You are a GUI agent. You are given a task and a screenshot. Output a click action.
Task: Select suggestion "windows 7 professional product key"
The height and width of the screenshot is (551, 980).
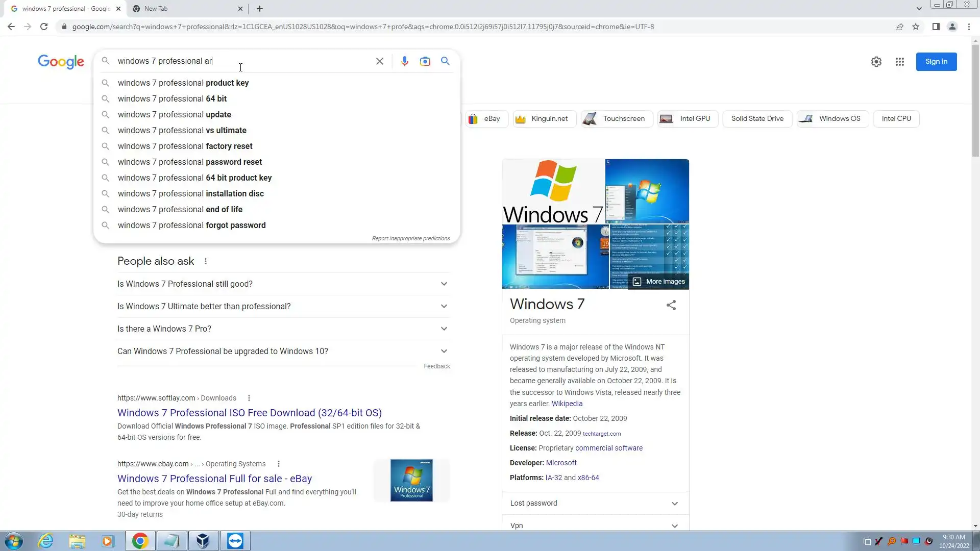point(183,83)
